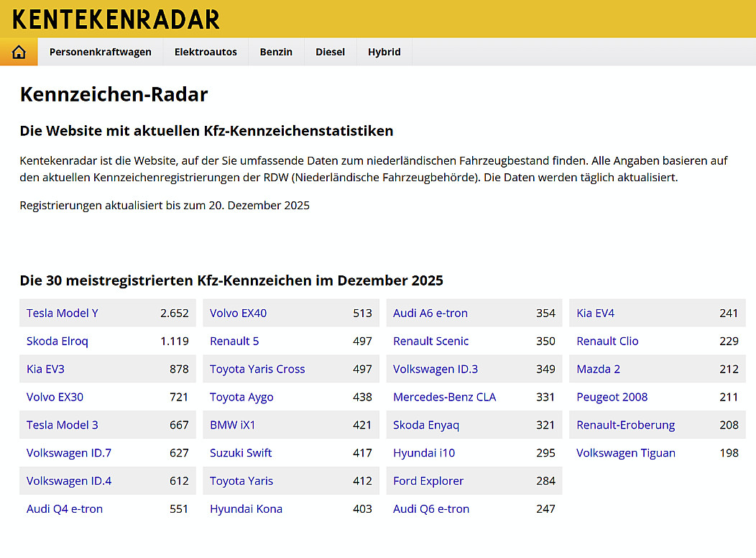The height and width of the screenshot is (558, 756).
Task: Select the Benzin navigation item
Action: (x=276, y=52)
